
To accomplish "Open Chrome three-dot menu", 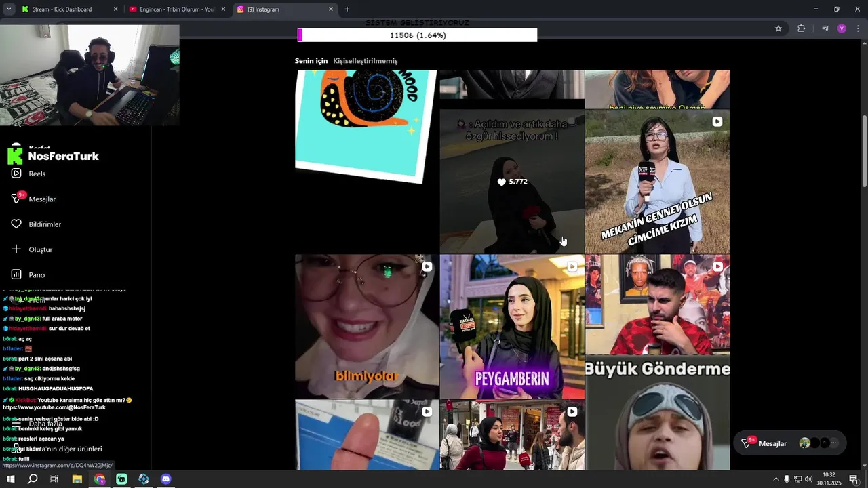I will click(859, 28).
